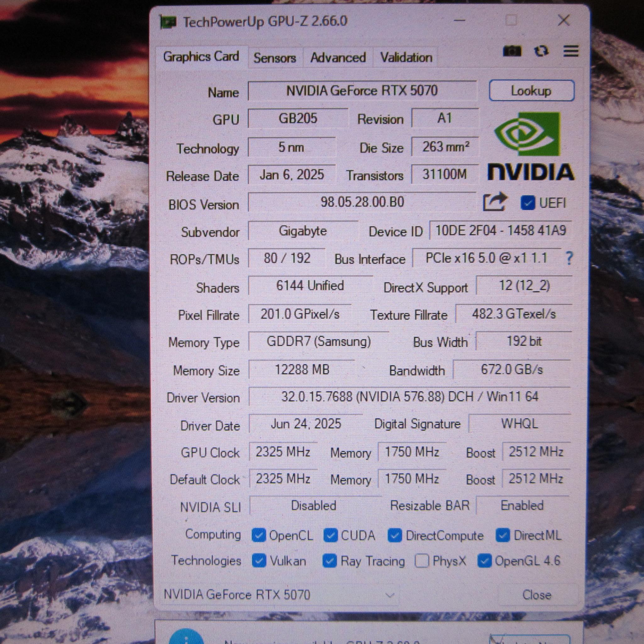Close GPU-Z with the title bar X
The width and height of the screenshot is (644, 644).
[x=564, y=20]
